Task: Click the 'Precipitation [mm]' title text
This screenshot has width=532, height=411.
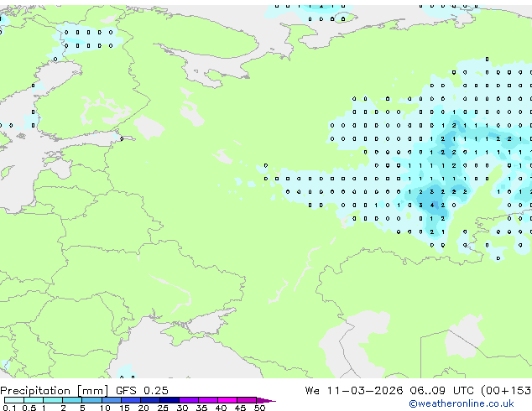Action: click(55, 391)
